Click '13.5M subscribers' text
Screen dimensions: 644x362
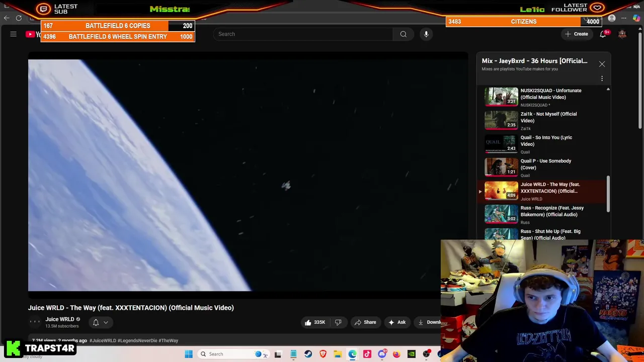[62, 326]
